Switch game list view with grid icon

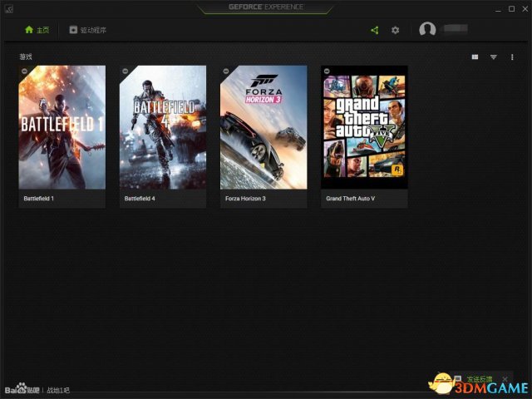coord(475,57)
